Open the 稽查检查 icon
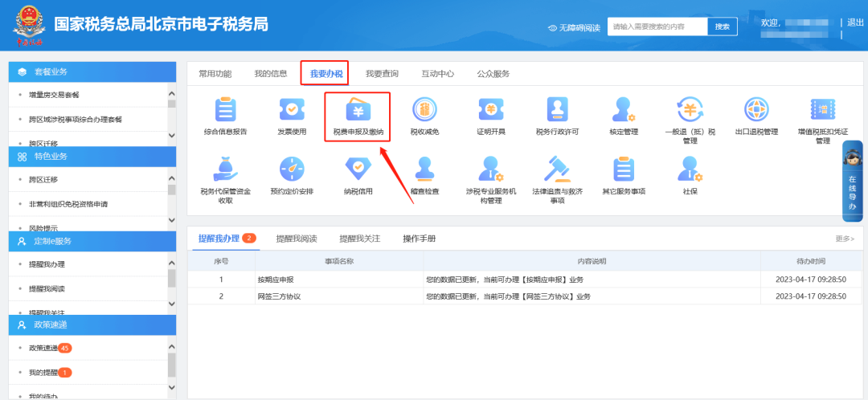 [x=424, y=169]
